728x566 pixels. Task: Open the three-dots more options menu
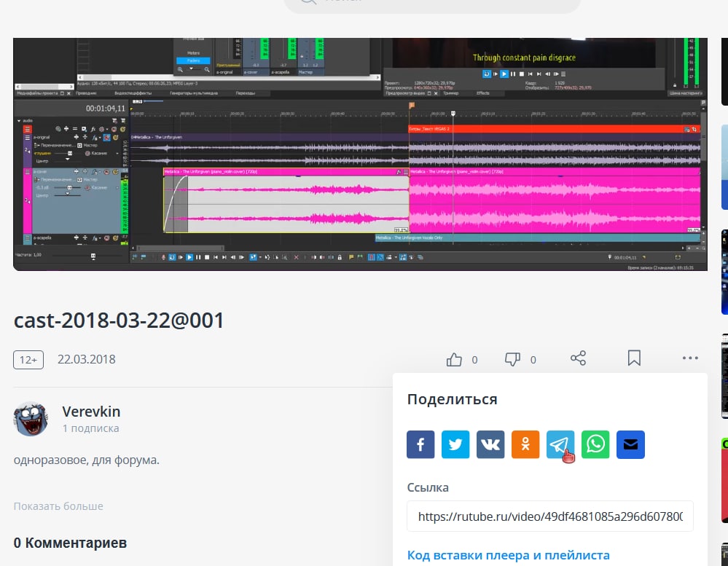[x=690, y=358]
